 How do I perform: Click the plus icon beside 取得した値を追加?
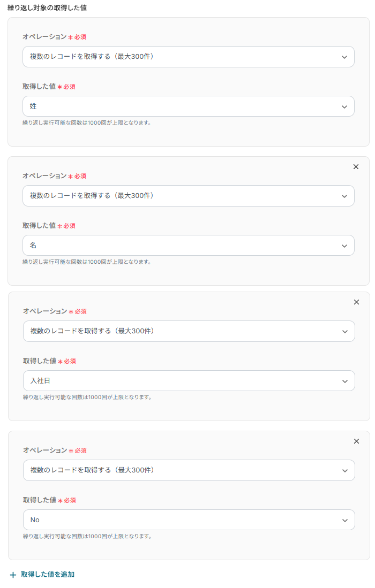[x=13, y=575]
